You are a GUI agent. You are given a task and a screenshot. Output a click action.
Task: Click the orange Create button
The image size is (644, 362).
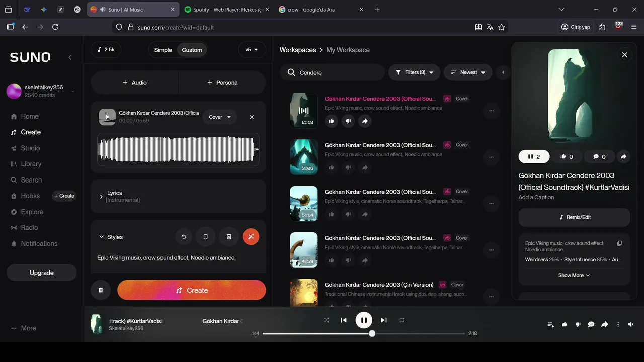tap(192, 290)
